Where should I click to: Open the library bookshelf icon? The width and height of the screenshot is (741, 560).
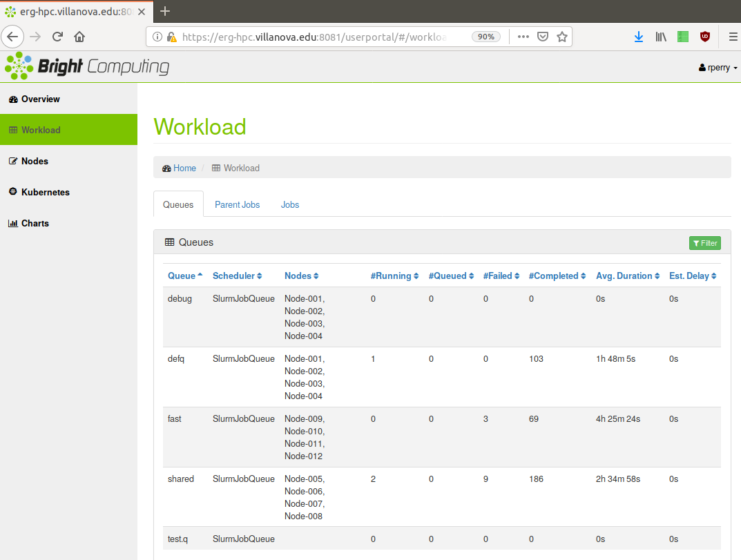pyautogui.click(x=661, y=37)
